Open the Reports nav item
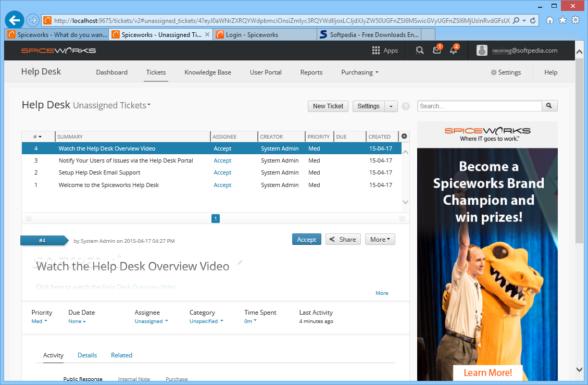Viewport: 588px width, 385px height. click(311, 72)
